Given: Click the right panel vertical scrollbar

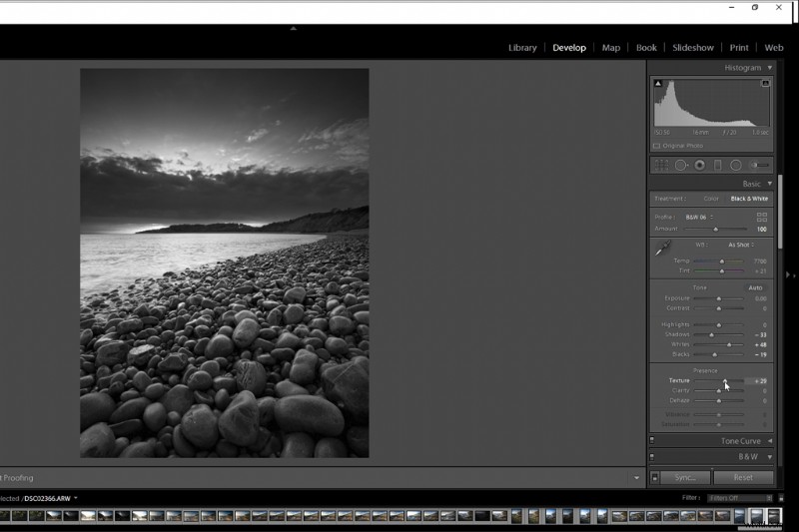Looking at the screenshot, I should tap(780, 212).
